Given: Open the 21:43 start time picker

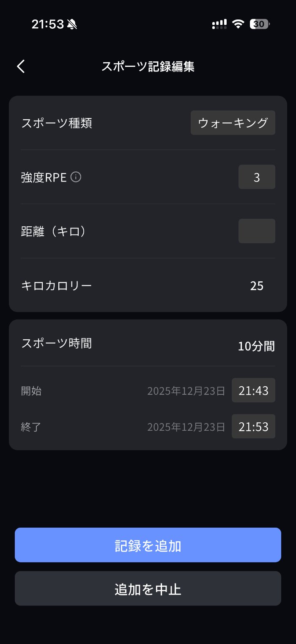Looking at the screenshot, I should (x=253, y=390).
